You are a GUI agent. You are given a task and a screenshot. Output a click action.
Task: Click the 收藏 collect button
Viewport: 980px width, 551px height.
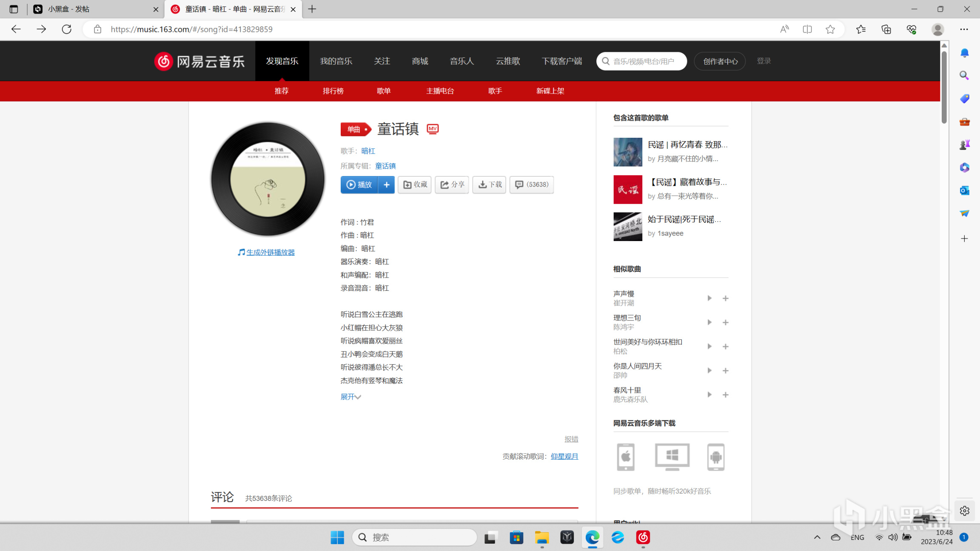point(415,185)
